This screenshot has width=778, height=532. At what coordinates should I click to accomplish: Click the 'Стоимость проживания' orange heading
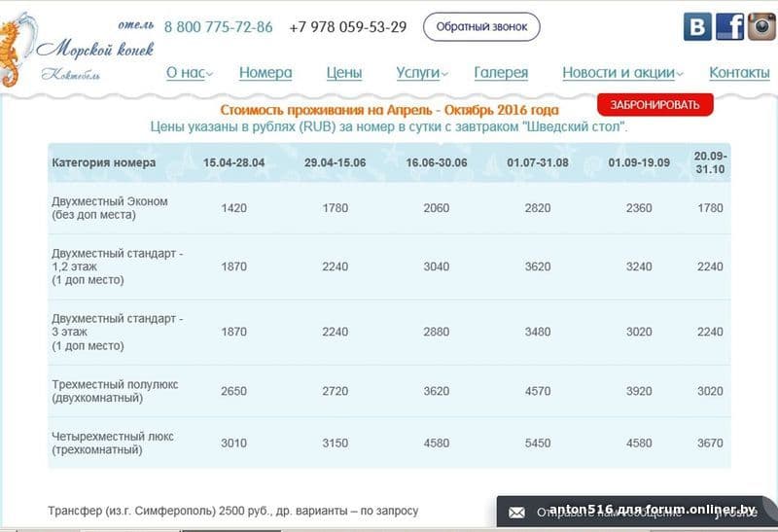point(390,110)
